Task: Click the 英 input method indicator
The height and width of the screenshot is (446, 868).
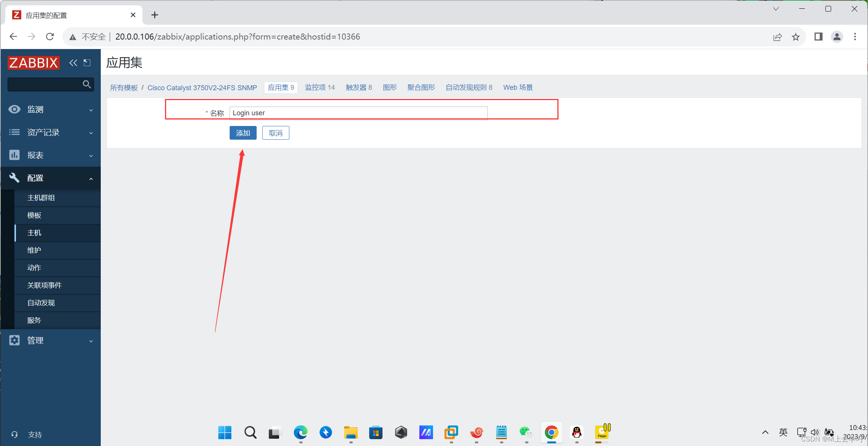Action: click(783, 432)
